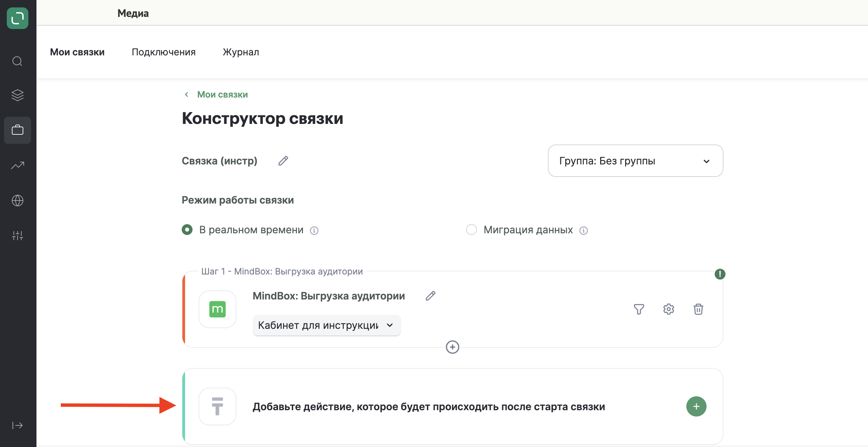Click the back chevron beside Мои связки
This screenshot has height=447, width=868.
click(x=186, y=95)
